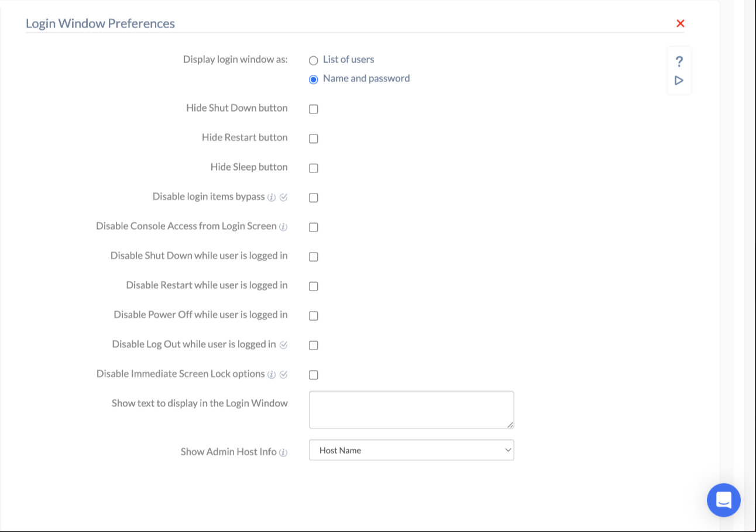Click checkmark icon beside Disable Immediate Screen Lock
The image size is (756, 532).
283,374
